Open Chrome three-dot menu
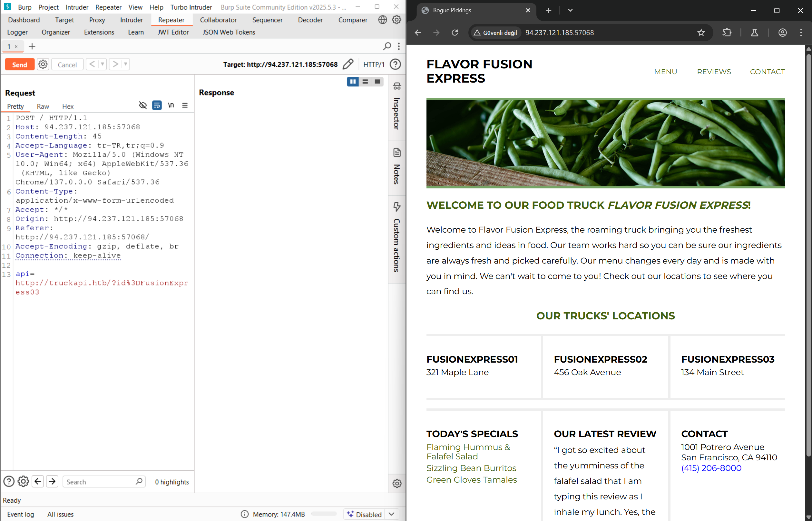The height and width of the screenshot is (521, 812). 801,33
